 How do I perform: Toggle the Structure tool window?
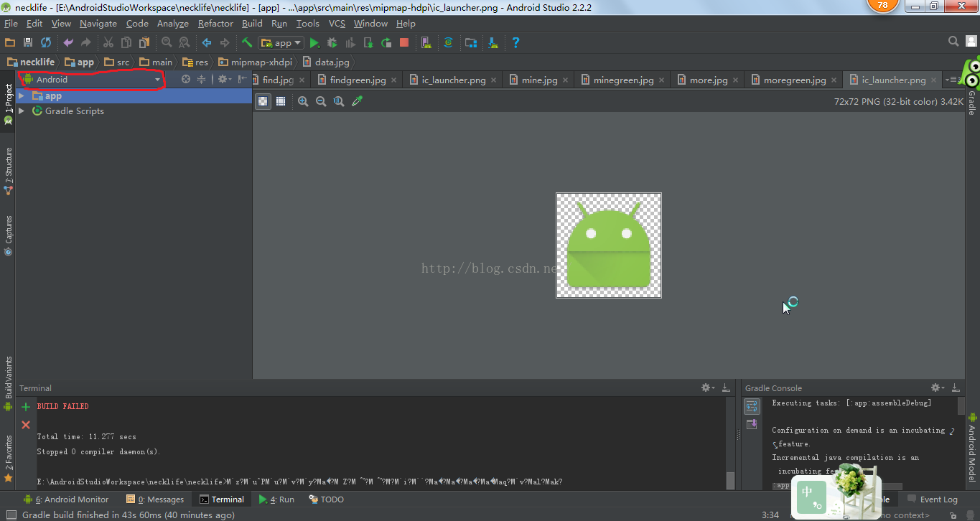point(9,171)
